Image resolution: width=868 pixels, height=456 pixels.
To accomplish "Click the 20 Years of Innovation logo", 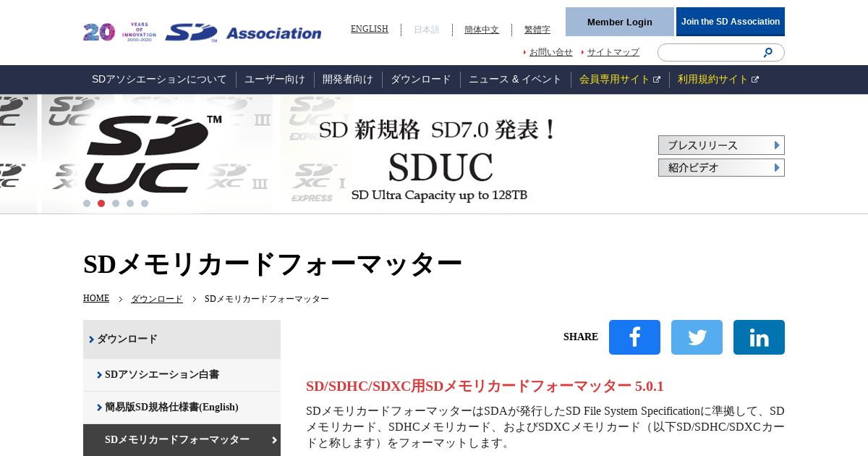I will (119, 32).
